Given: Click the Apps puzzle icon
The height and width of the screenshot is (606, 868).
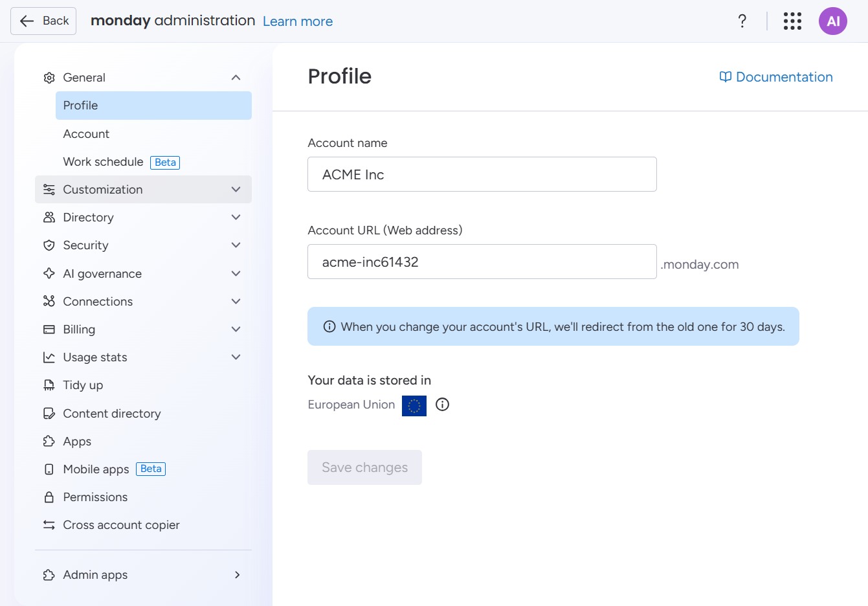Looking at the screenshot, I should (x=49, y=441).
